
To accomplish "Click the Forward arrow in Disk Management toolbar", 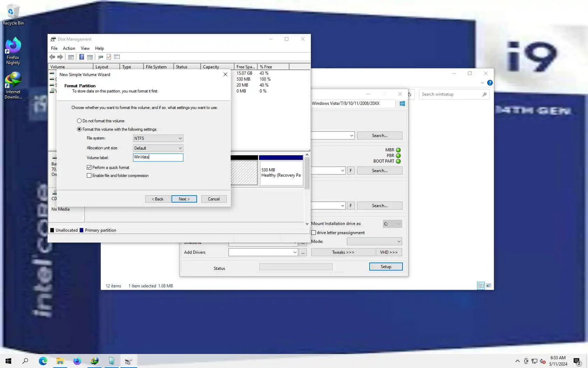I will pyautogui.click(x=60, y=57).
